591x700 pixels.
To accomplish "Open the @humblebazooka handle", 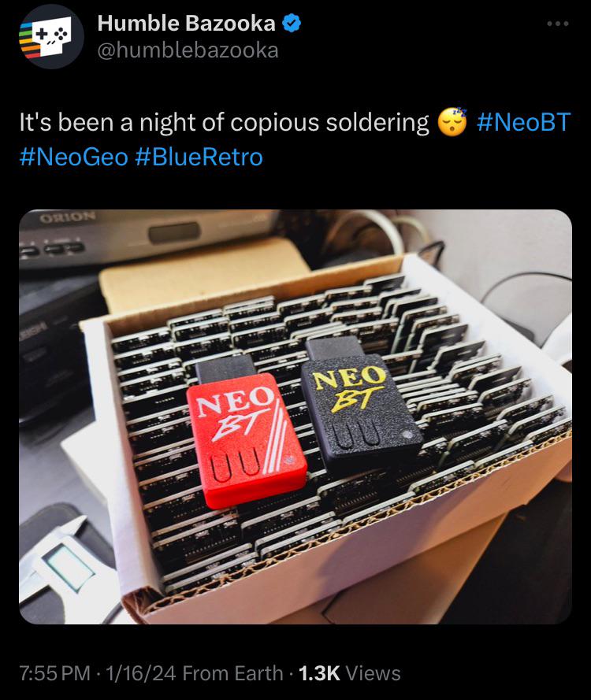I will coord(188,50).
